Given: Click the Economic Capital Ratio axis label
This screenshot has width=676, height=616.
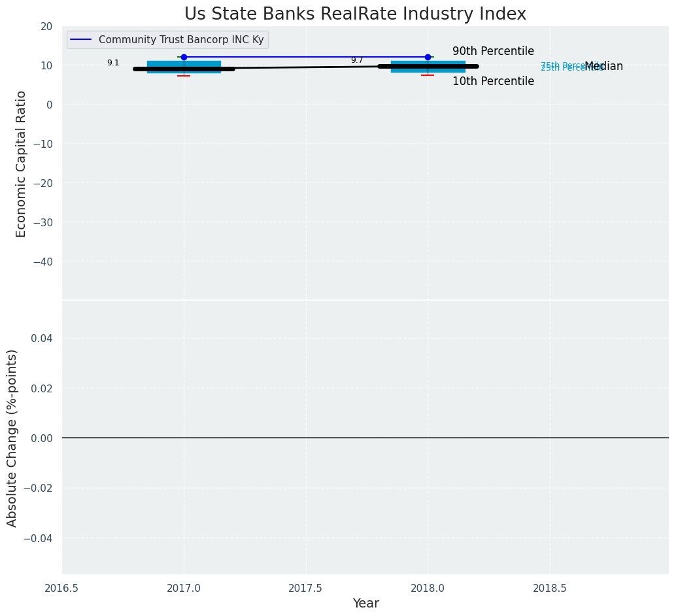Looking at the screenshot, I should tap(22, 163).
